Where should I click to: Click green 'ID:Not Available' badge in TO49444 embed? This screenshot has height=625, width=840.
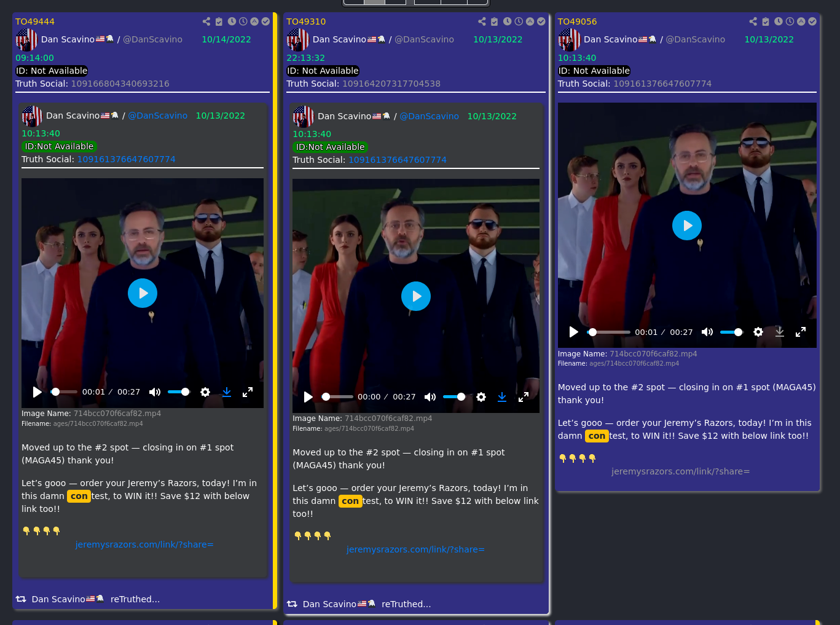[x=59, y=146]
